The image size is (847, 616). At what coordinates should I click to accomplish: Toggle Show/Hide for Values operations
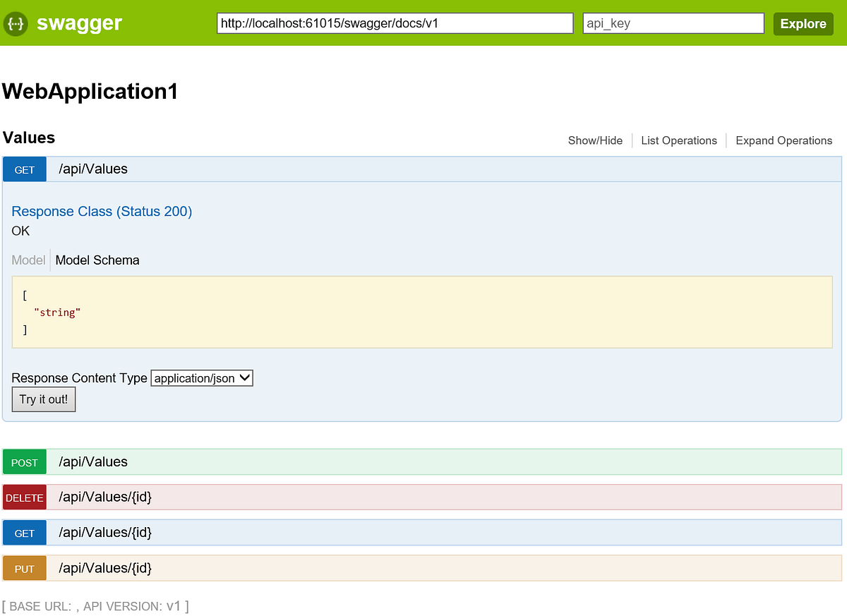point(595,140)
